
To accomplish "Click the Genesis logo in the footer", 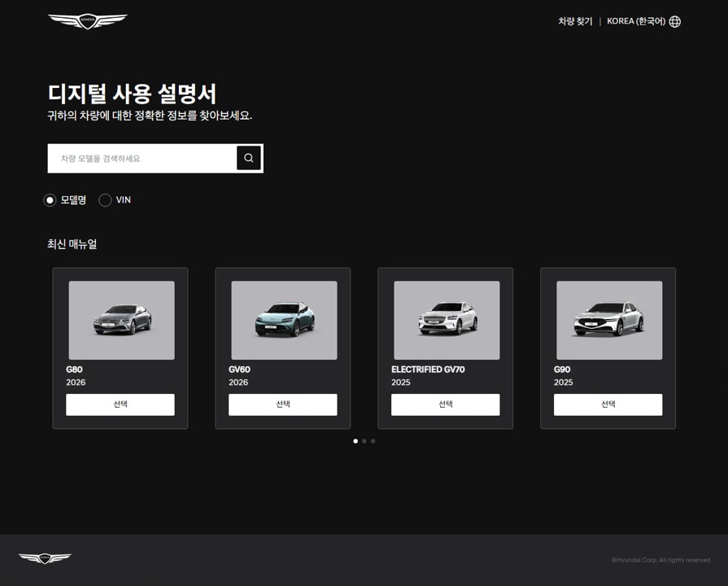I will tap(45, 558).
